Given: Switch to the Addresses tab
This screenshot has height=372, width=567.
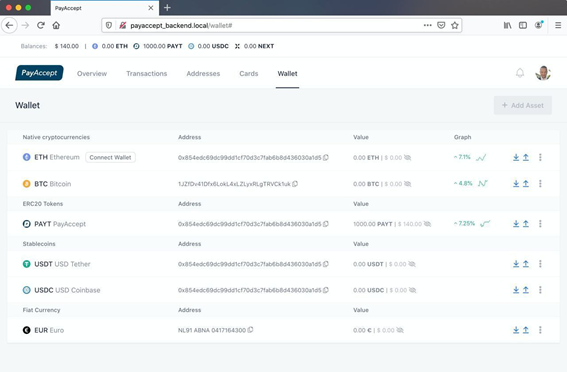Looking at the screenshot, I should point(203,73).
